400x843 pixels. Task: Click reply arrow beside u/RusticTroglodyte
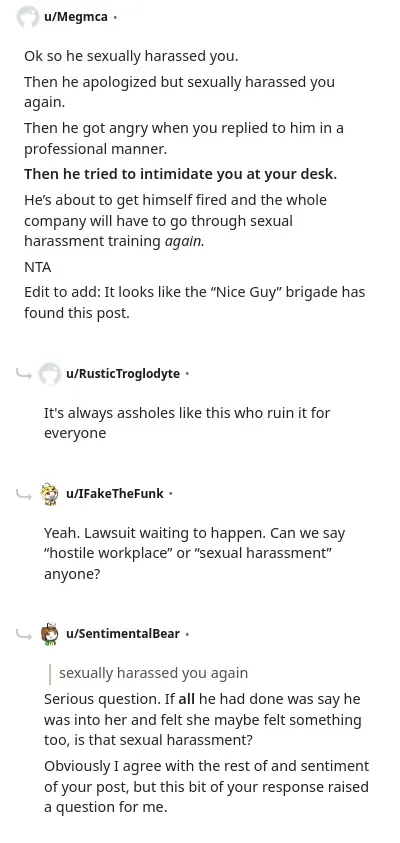tap(24, 373)
